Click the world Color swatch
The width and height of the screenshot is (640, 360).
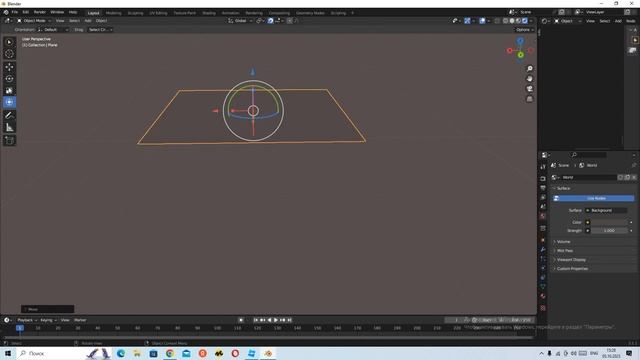tap(609, 222)
